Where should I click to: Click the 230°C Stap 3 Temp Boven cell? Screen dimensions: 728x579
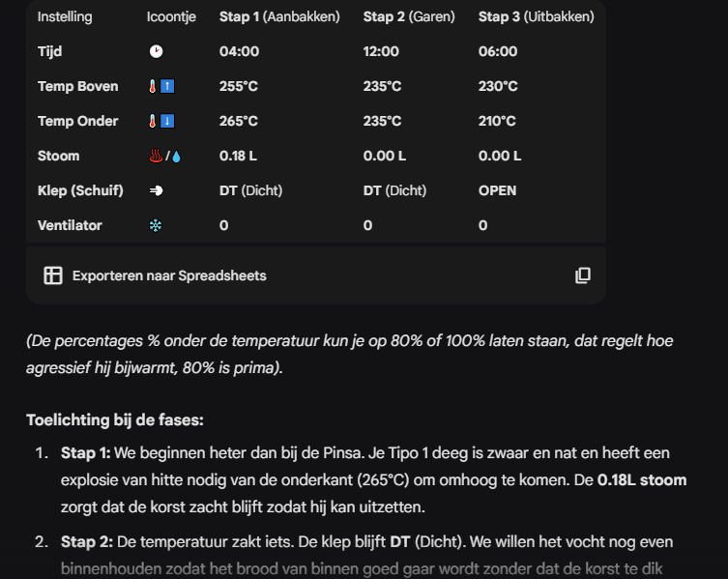click(498, 86)
